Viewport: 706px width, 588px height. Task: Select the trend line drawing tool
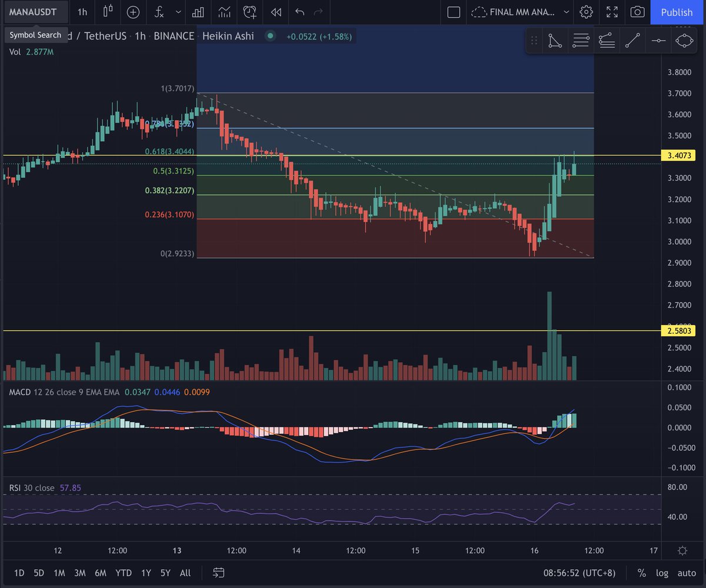632,41
